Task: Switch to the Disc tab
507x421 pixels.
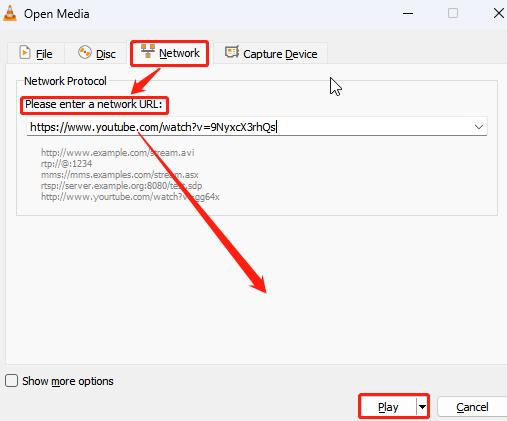Action: (97, 53)
